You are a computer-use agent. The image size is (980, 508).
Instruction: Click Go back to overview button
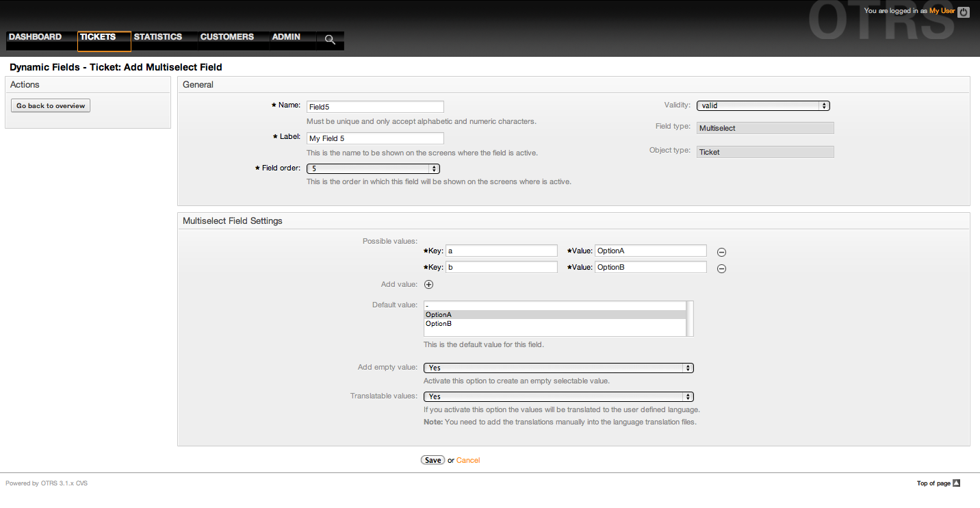51,106
